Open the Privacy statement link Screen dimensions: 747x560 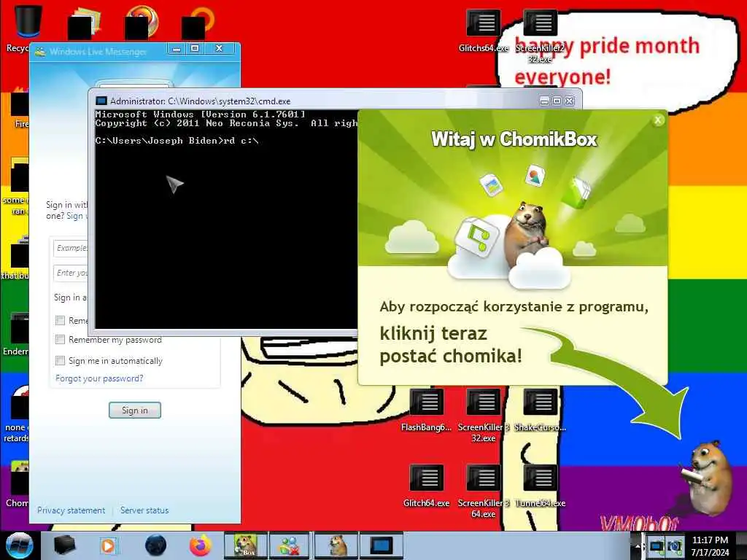click(71, 510)
